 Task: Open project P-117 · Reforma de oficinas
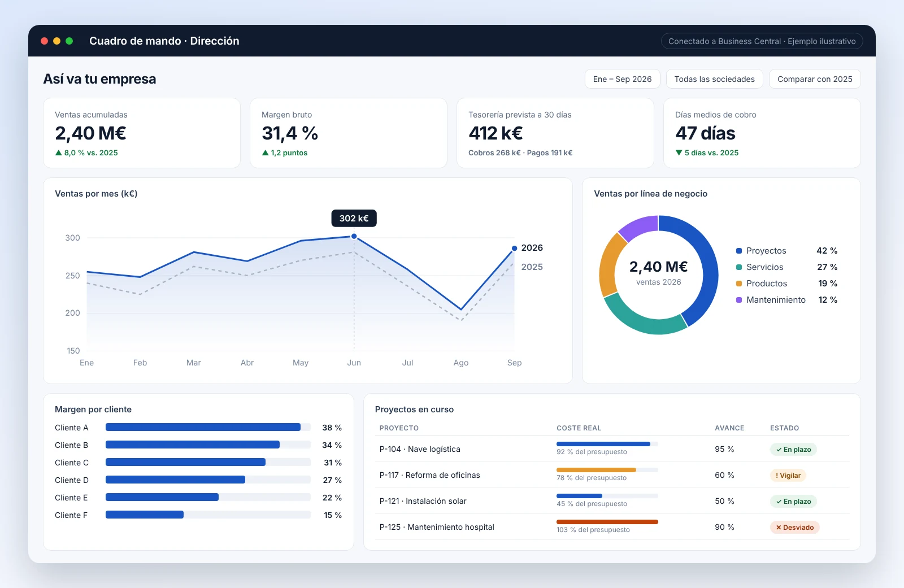(x=429, y=476)
